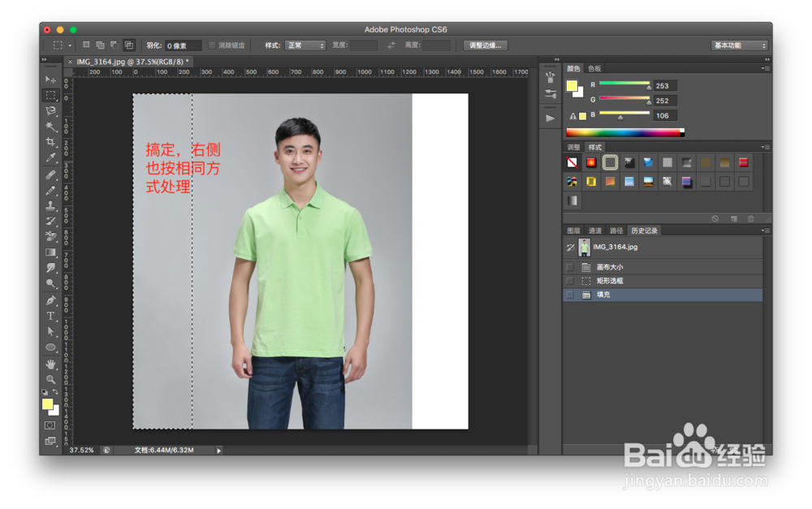The image size is (812, 509).
Task: Select the Clone Stamp tool
Action: (x=50, y=206)
